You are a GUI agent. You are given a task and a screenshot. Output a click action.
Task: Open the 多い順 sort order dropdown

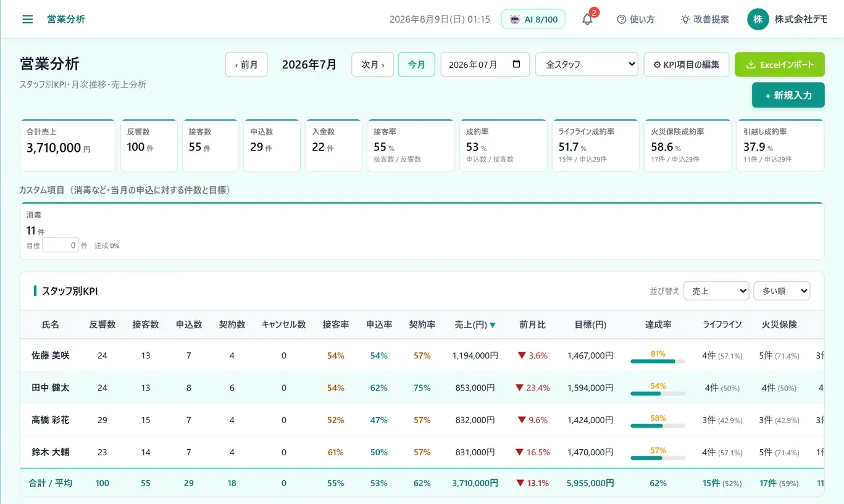(782, 291)
